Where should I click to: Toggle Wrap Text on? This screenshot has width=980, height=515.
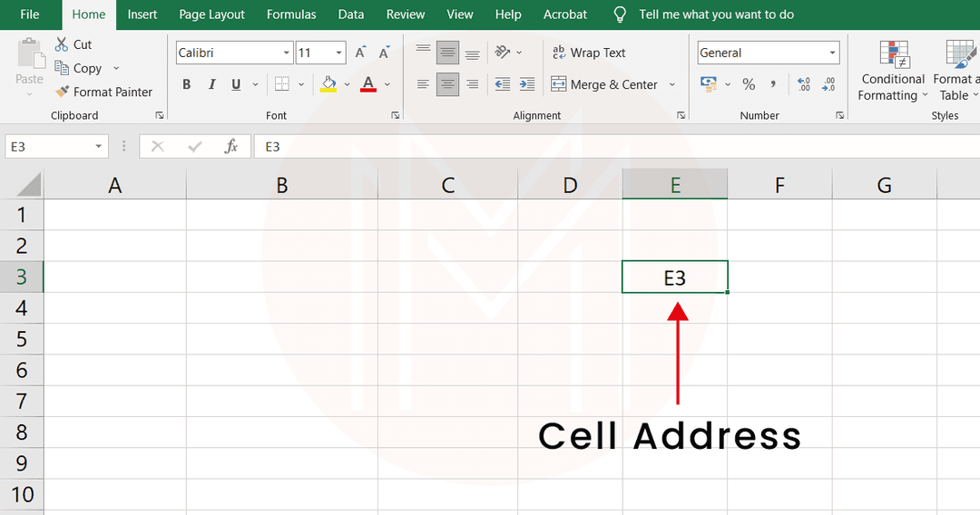click(x=588, y=53)
